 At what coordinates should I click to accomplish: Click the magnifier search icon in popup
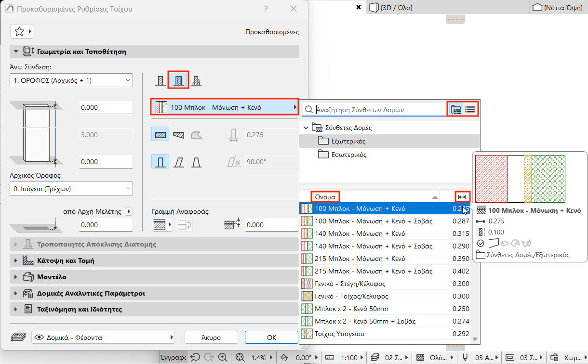point(308,110)
